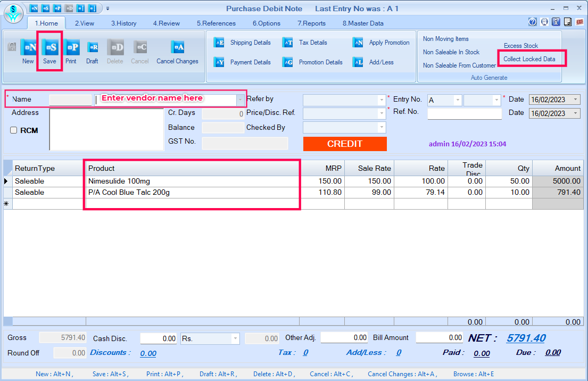Screen dimensions: 588x381
Task: Click the Bill Amount field
Action: coord(440,337)
